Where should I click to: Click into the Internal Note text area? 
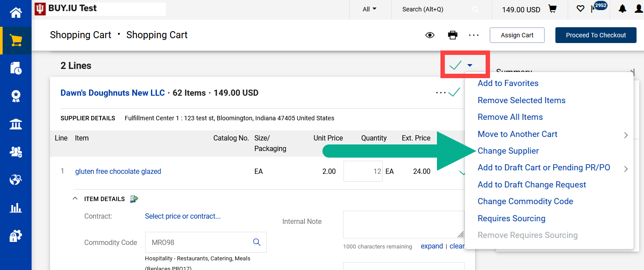click(x=404, y=224)
